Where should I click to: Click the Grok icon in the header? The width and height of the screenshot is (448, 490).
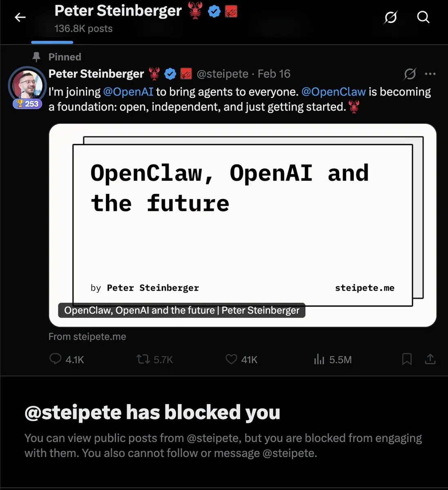pos(390,17)
